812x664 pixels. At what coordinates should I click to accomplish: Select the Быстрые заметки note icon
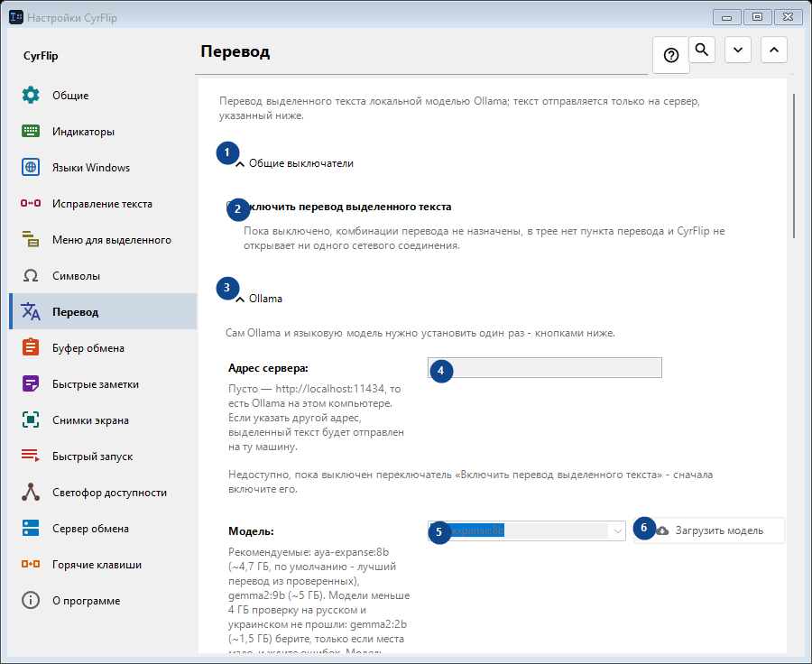(31, 383)
